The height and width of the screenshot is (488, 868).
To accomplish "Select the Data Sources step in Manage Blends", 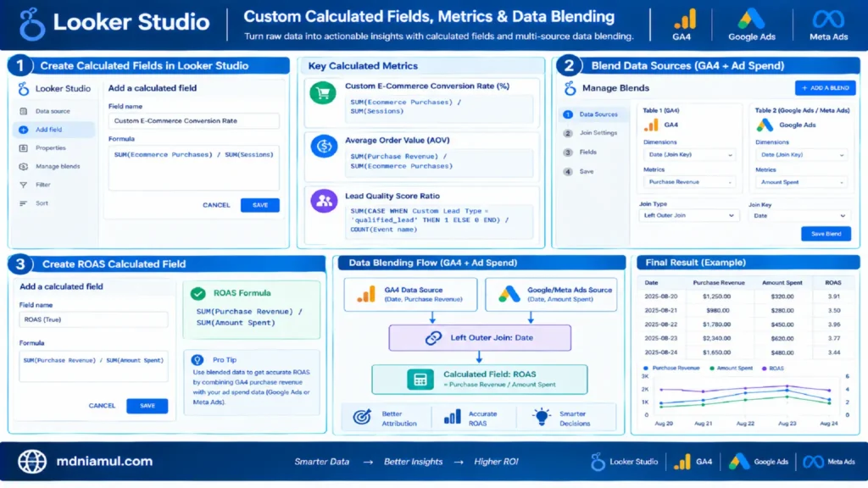I will tap(594, 114).
